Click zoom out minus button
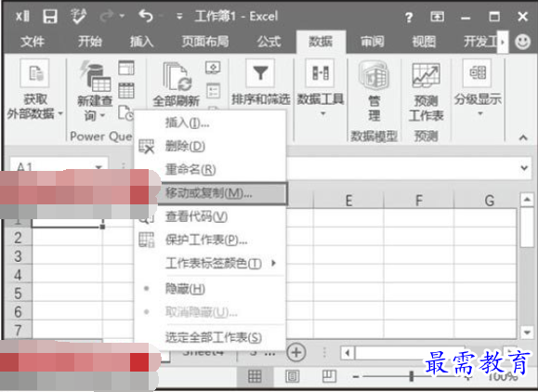The height and width of the screenshot is (392, 538). [x=356, y=377]
